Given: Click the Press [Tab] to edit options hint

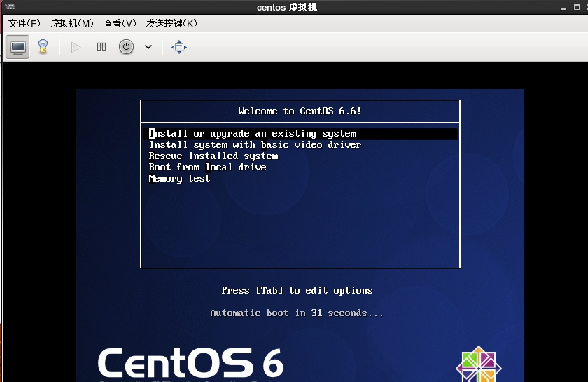Looking at the screenshot, I should 297,290.
